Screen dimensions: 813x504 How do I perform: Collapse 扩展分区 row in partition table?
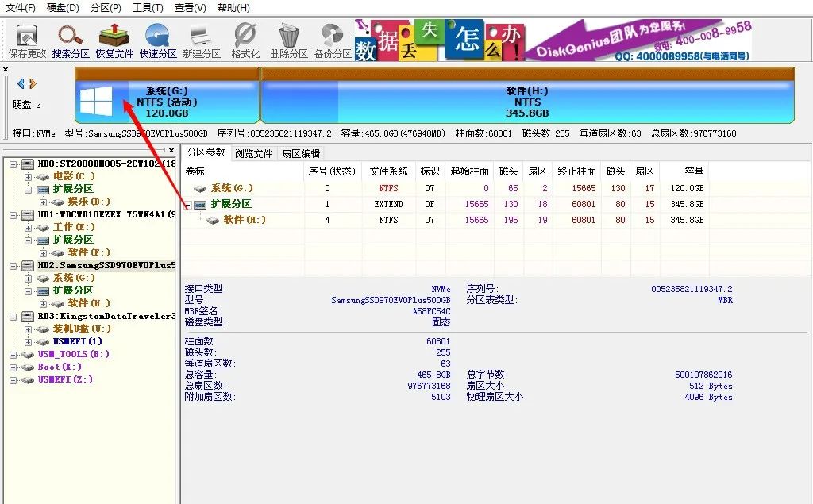pyautogui.click(x=188, y=205)
